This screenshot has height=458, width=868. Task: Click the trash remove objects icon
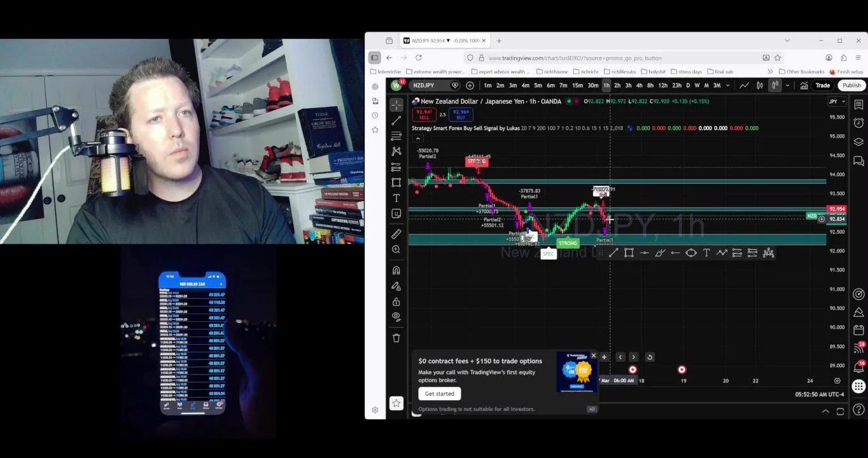(396, 338)
